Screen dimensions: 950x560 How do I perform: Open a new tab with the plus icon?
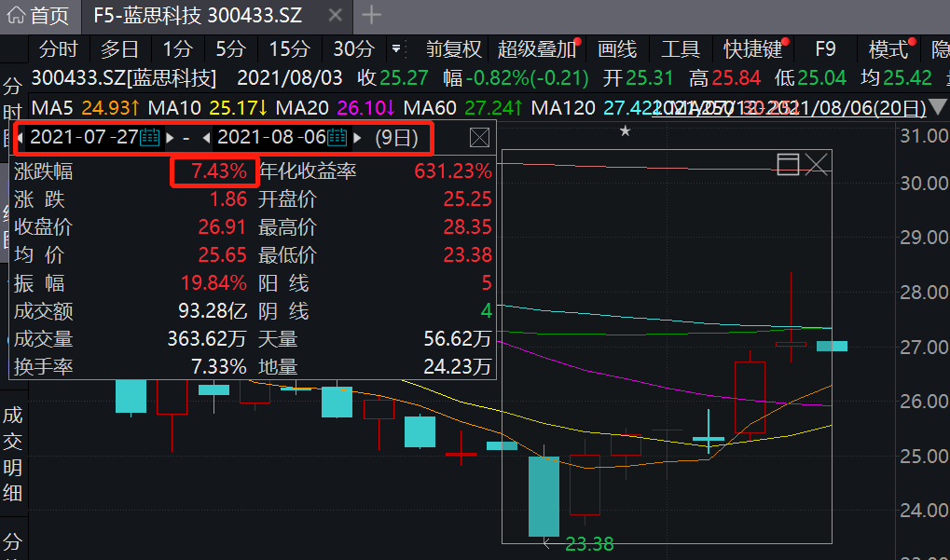[x=371, y=15]
